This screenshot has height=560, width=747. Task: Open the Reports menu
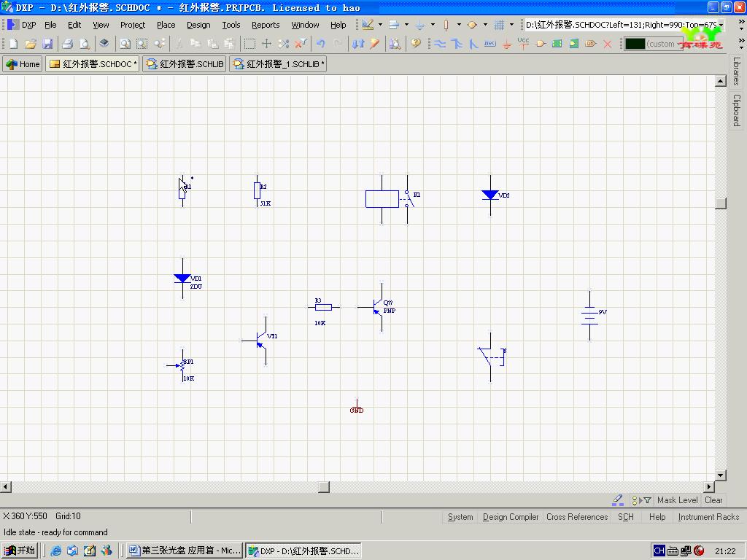(x=266, y=25)
